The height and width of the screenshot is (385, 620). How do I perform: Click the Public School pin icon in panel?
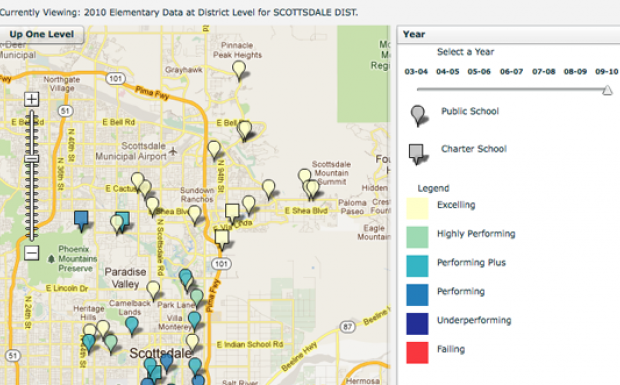pos(418,115)
